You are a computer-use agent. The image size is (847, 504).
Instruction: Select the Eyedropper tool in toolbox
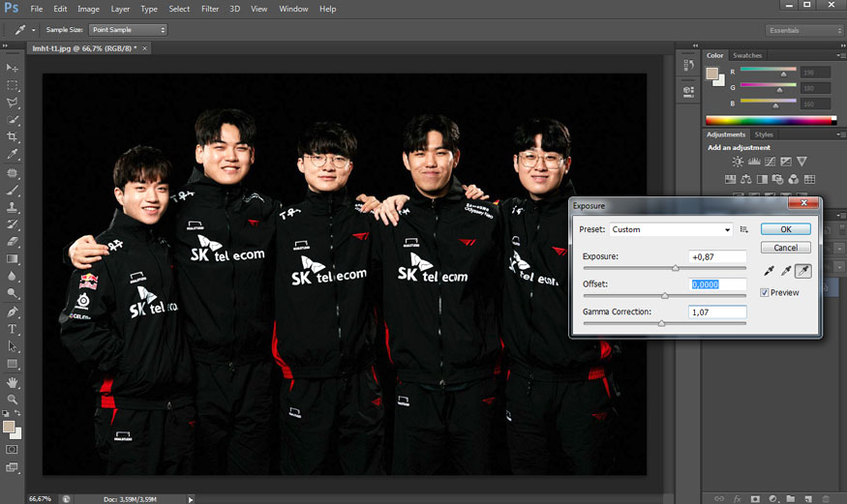pos(12,154)
